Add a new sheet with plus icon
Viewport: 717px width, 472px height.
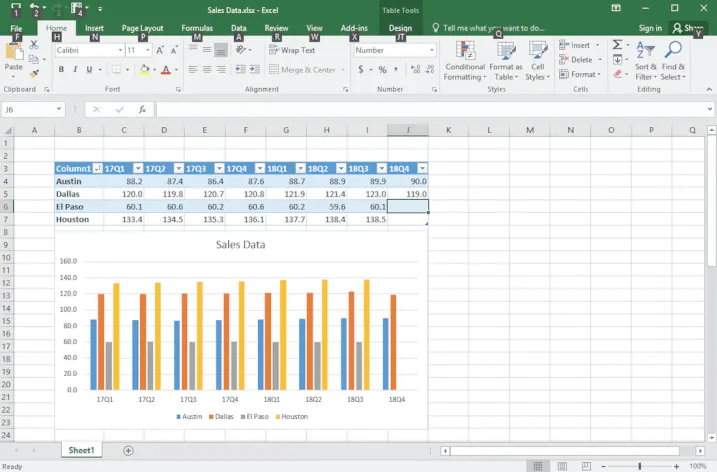128,451
